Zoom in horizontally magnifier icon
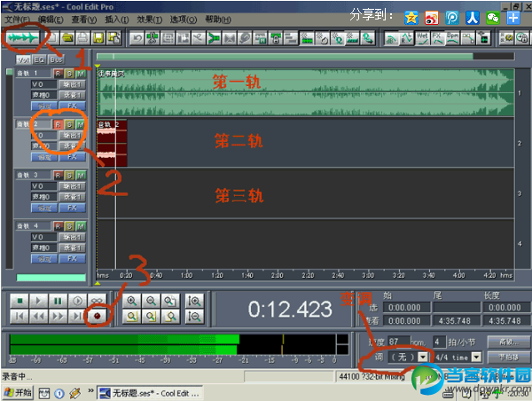The image size is (532, 401). click(x=131, y=301)
